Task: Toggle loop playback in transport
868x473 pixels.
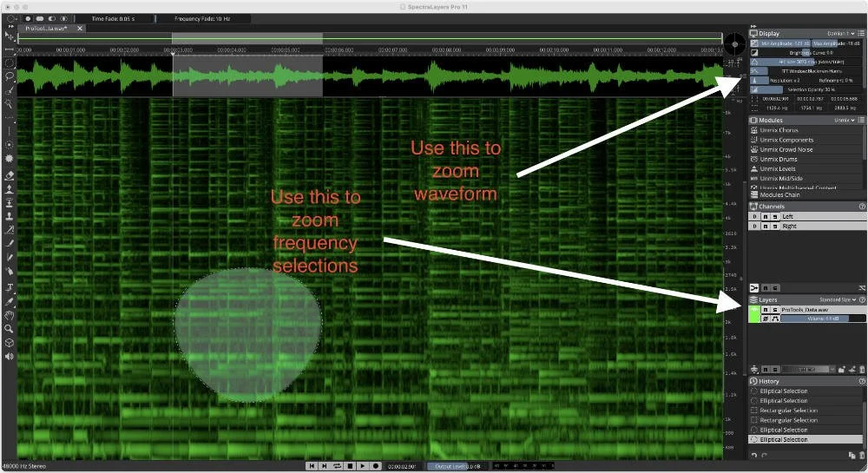Action: pyautogui.click(x=337, y=466)
